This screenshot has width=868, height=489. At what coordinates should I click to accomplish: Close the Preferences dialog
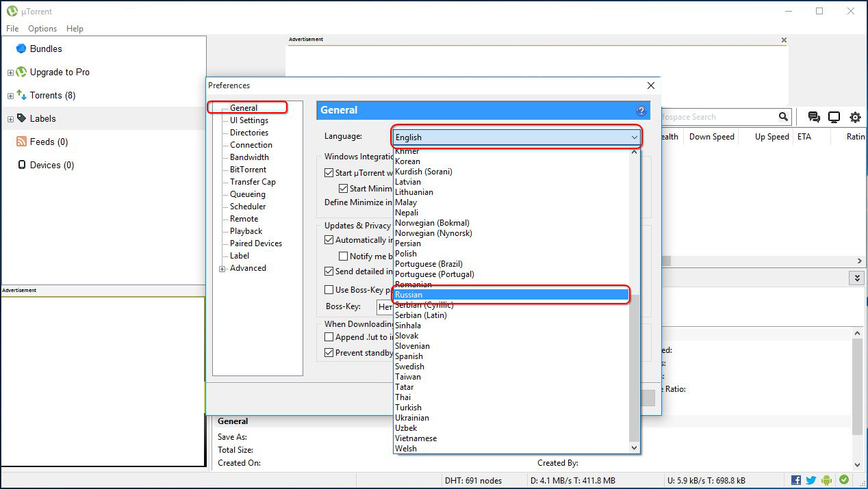pyautogui.click(x=651, y=85)
